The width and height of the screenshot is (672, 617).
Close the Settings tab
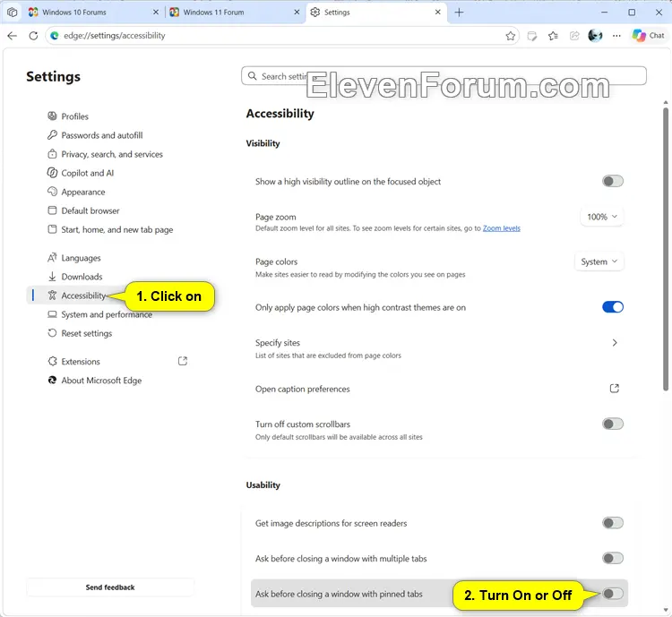pos(437,13)
